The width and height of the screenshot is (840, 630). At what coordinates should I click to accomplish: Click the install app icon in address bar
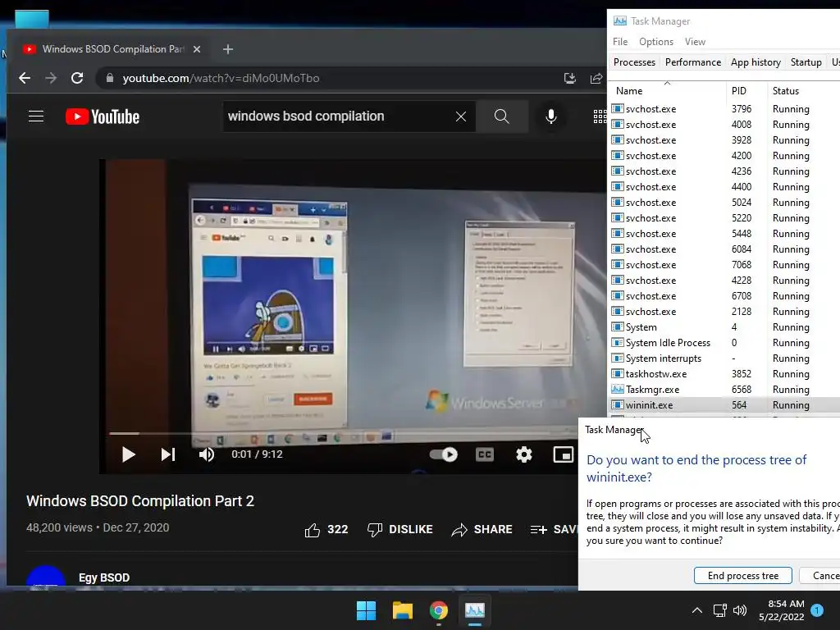570,78
